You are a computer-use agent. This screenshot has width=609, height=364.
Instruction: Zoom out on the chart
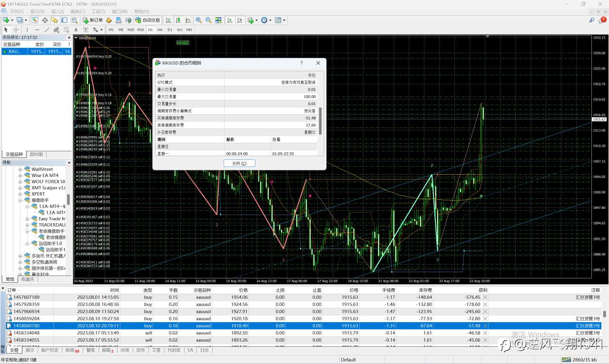tap(208, 20)
